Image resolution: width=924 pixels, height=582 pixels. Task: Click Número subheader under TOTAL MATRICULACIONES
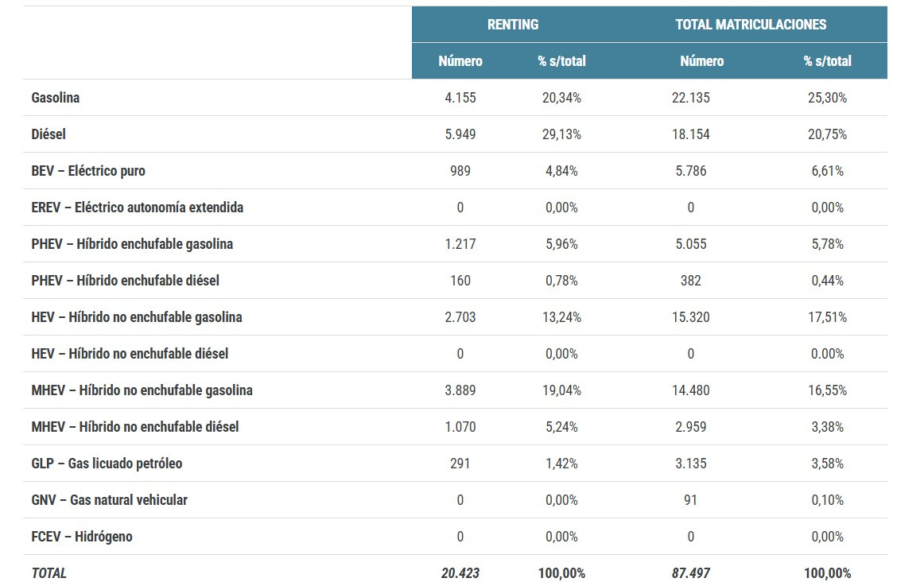click(x=702, y=61)
